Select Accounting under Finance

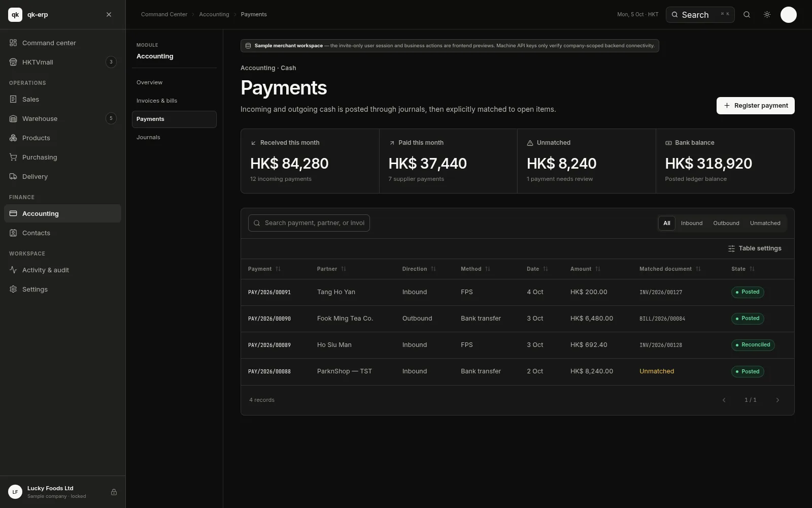pos(62,213)
